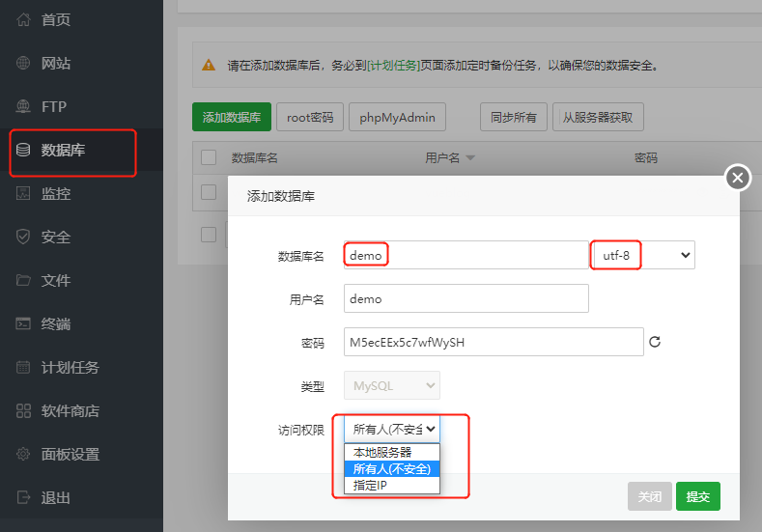The height and width of the screenshot is (532, 762).
Task: Click the gear icon beside 面板设置
Action: 23,454
